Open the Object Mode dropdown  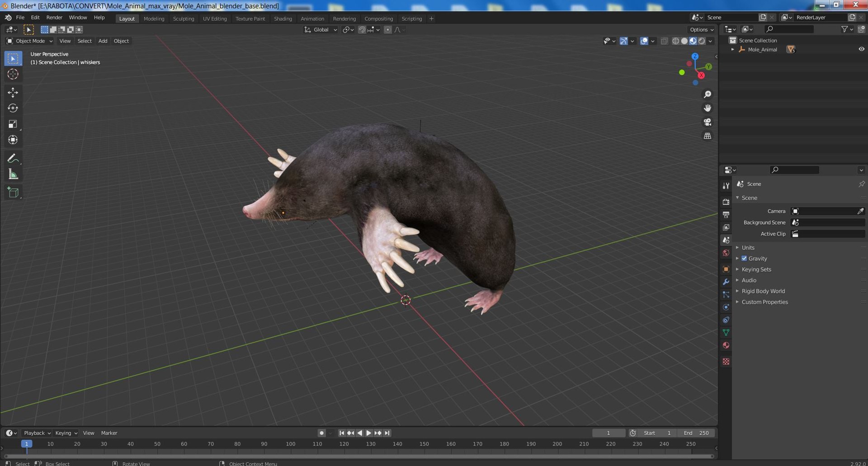[29, 41]
